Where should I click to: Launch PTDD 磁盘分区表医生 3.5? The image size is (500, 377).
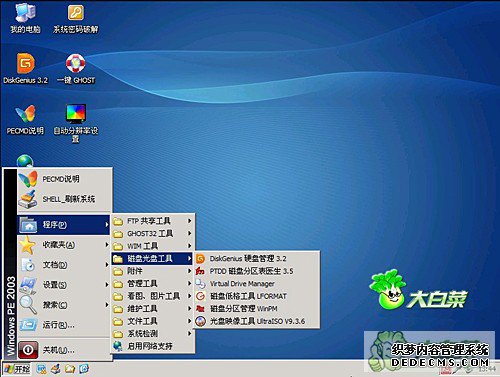click(257, 271)
